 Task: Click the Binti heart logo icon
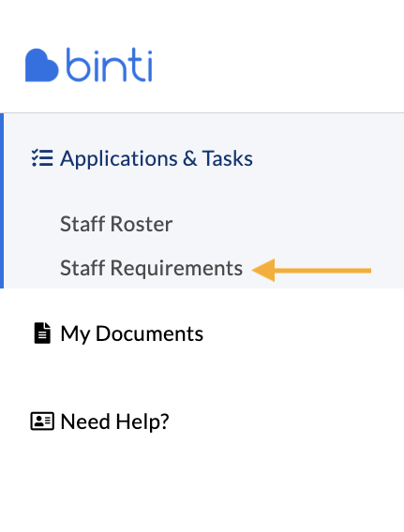[x=42, y=66]
